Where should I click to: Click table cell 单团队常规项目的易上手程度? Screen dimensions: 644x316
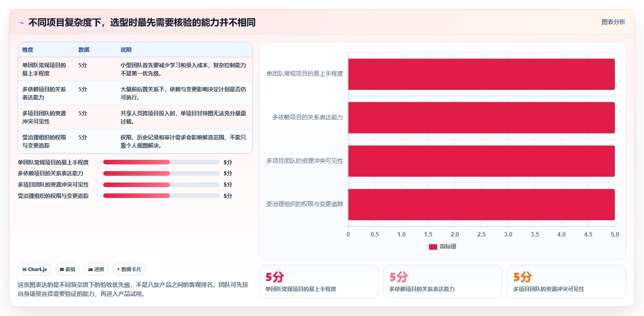click(45, 69)
